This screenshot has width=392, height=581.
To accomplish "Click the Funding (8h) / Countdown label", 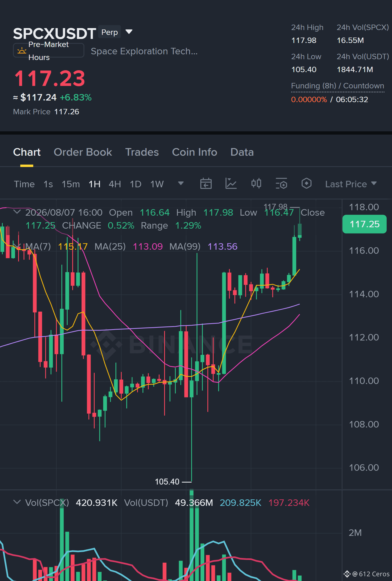I will click(338, 86).
